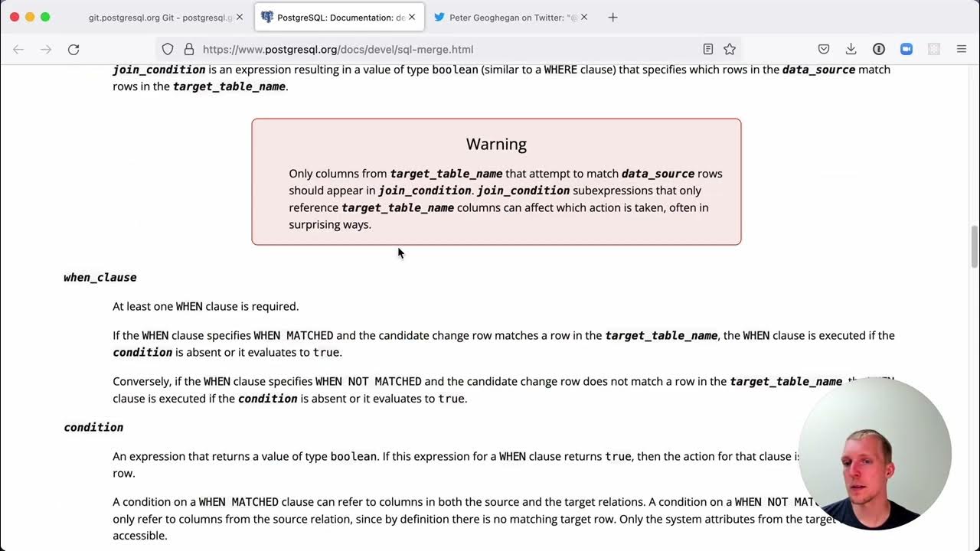Screen dimensions: 980x551
Task: Click the webcam video circle overlay
Action: pos(874,454)
